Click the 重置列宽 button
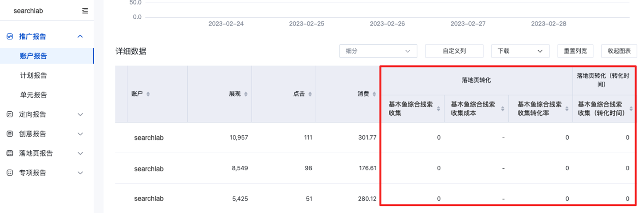 tap(575, 51)
